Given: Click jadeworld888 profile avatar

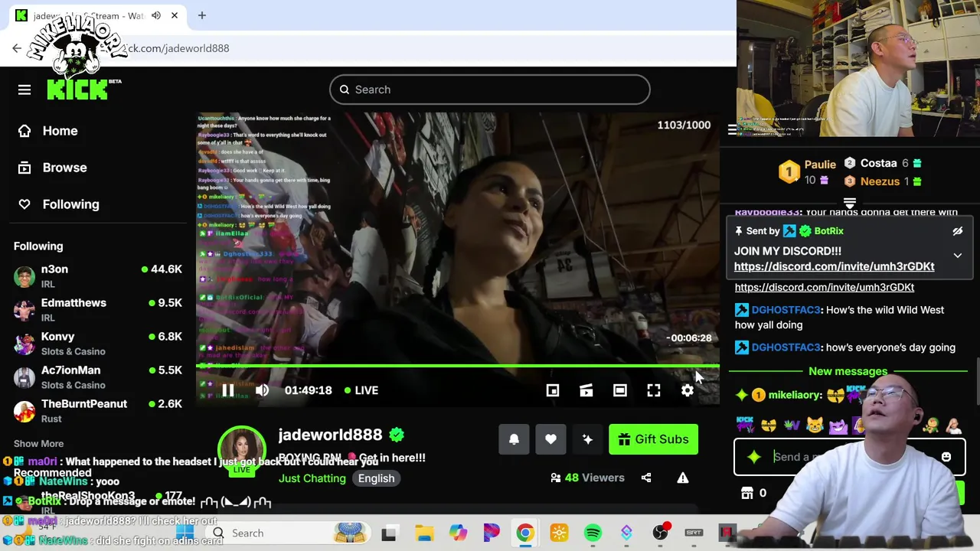Looking at the screenshot, I should (x=242, y=451).
